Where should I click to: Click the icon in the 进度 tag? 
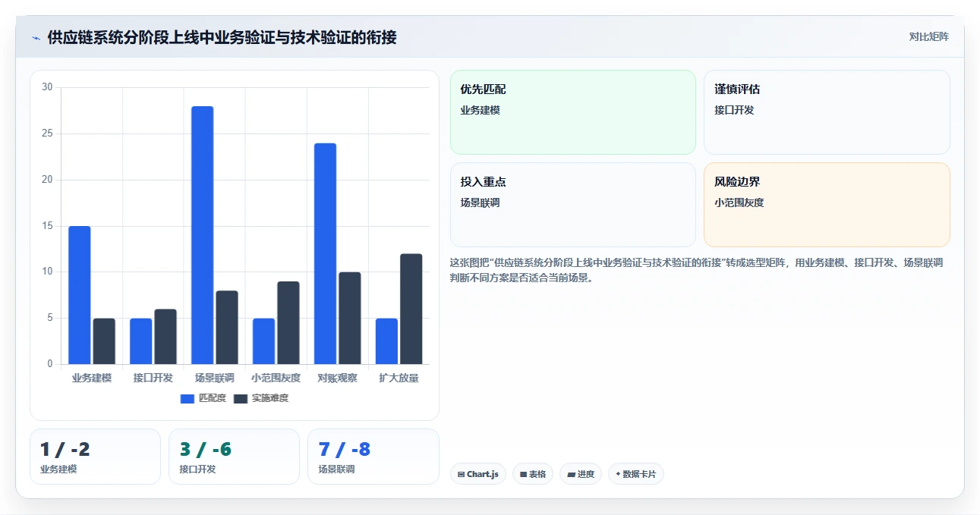tap(571, 475)
